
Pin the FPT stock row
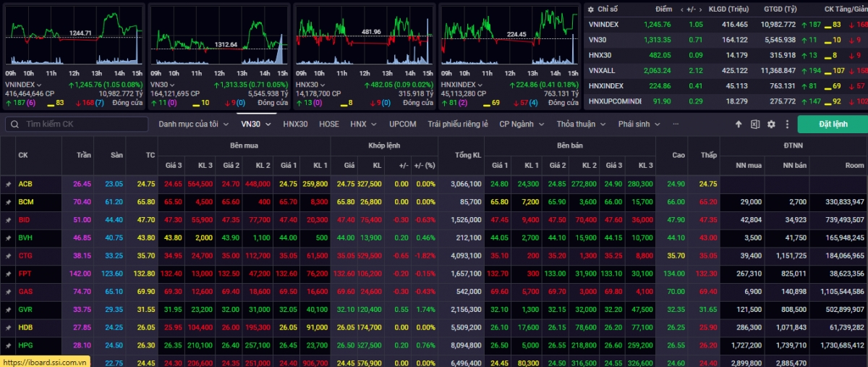(8, 274)
